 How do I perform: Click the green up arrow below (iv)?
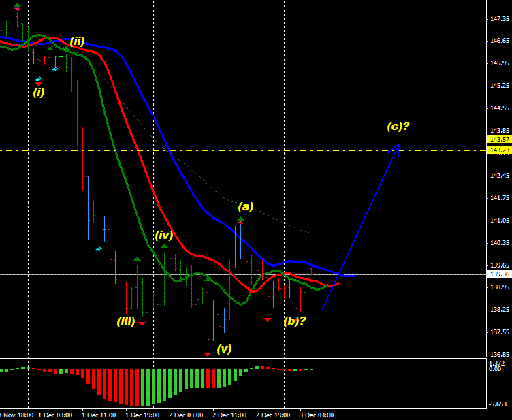(164, 246)
